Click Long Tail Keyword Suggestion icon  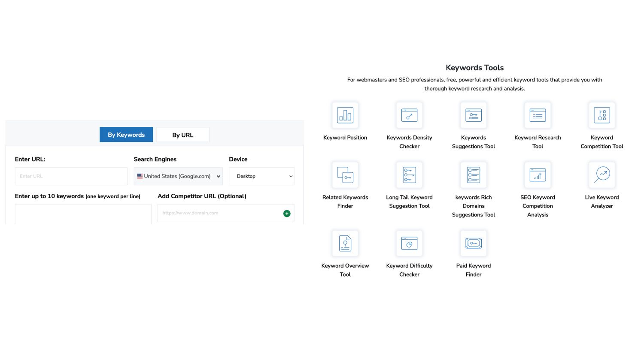point(409,175)
